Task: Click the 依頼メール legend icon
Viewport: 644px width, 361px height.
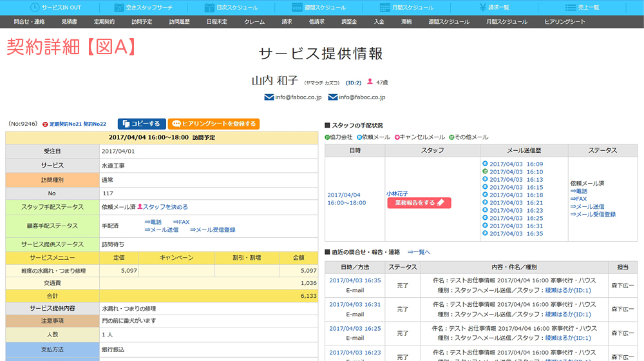Action: point(359,137)
